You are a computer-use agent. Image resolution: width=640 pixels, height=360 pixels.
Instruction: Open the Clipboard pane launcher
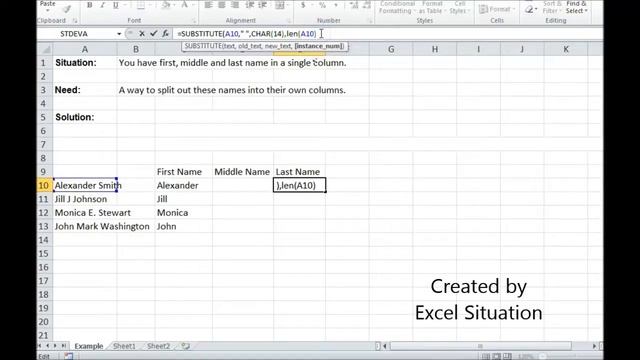pos(75,20)
